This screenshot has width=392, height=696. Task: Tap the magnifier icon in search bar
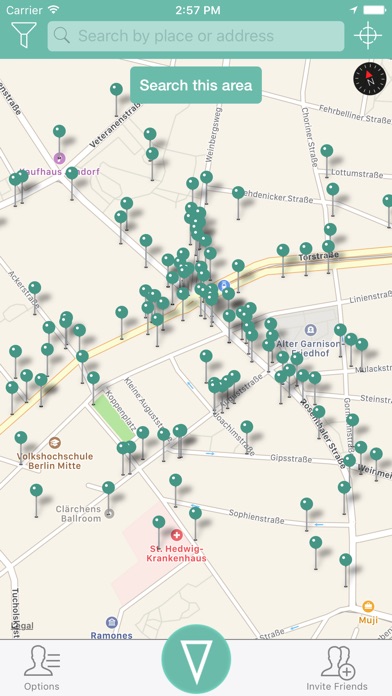(x=62, y=35)
